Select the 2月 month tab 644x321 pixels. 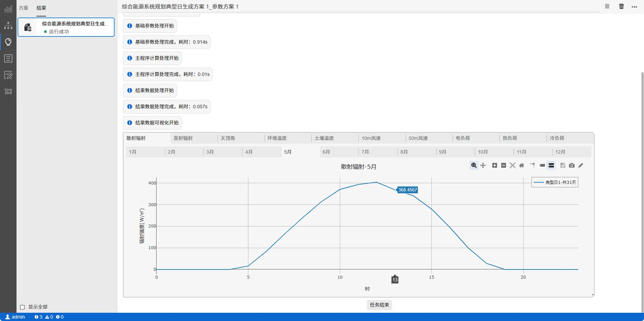click(x=184, y=152)
